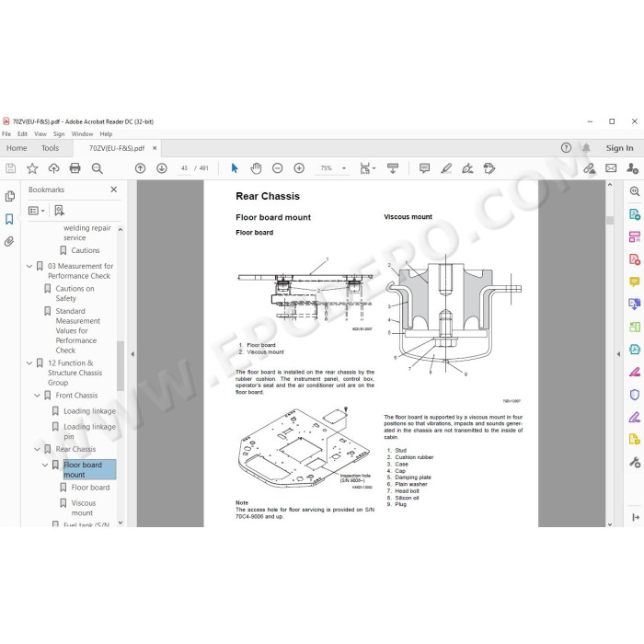
Task: Add new bookmark icon in Bookmarks panel
Action: [x=59, y=211]
